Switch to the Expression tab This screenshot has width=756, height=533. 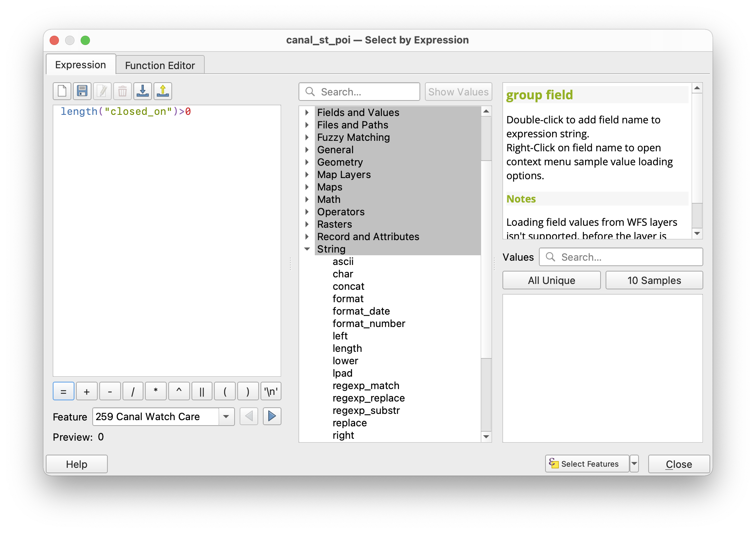(x=81, y=65)
